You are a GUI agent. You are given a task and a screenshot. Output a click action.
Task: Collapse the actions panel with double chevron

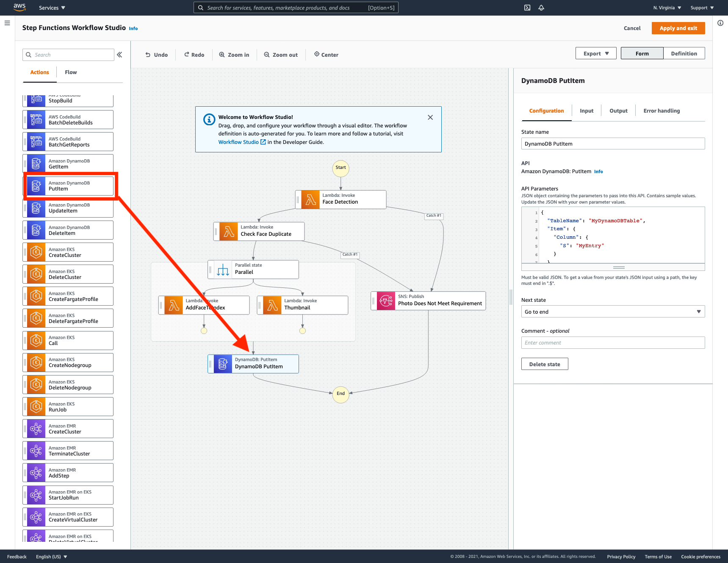click(x=119, y=55)
